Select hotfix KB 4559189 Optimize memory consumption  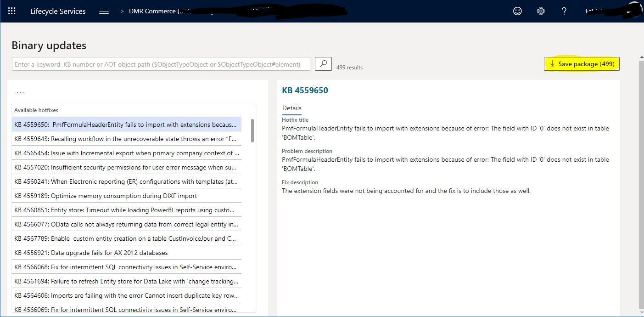point(127,196)
